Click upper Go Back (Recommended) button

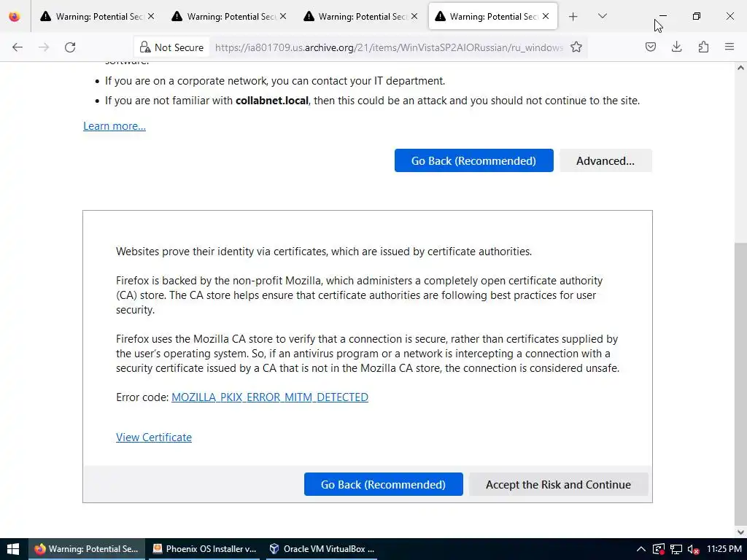coord(473,160)
